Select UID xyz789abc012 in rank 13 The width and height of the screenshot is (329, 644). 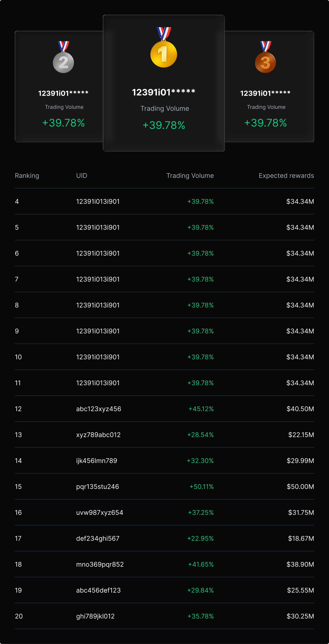[98, 435]
